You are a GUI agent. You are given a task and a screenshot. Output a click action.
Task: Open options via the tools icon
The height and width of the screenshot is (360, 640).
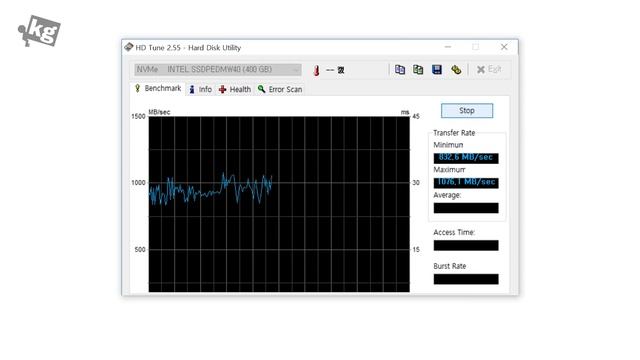point(456,70)
